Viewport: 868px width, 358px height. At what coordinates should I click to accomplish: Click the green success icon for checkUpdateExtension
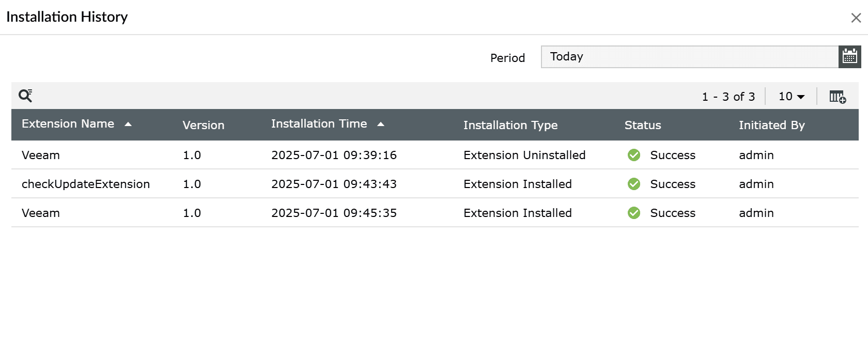634,184
